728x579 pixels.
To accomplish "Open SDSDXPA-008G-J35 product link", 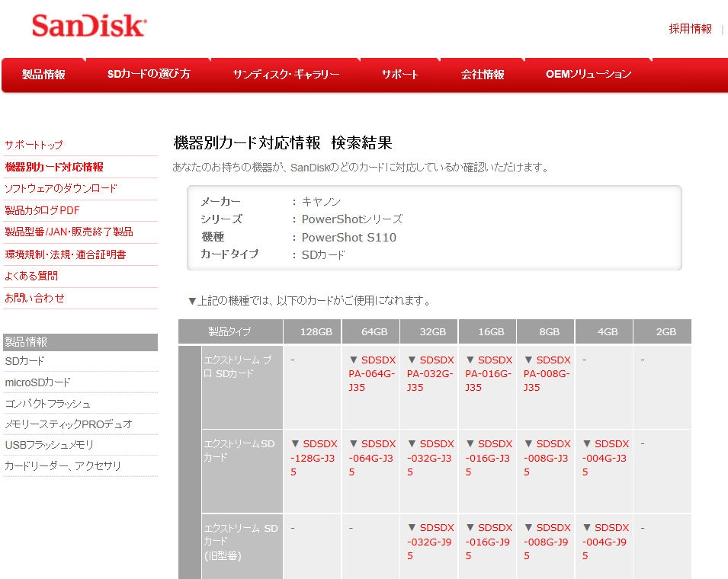I will click(x=547, y=373).
